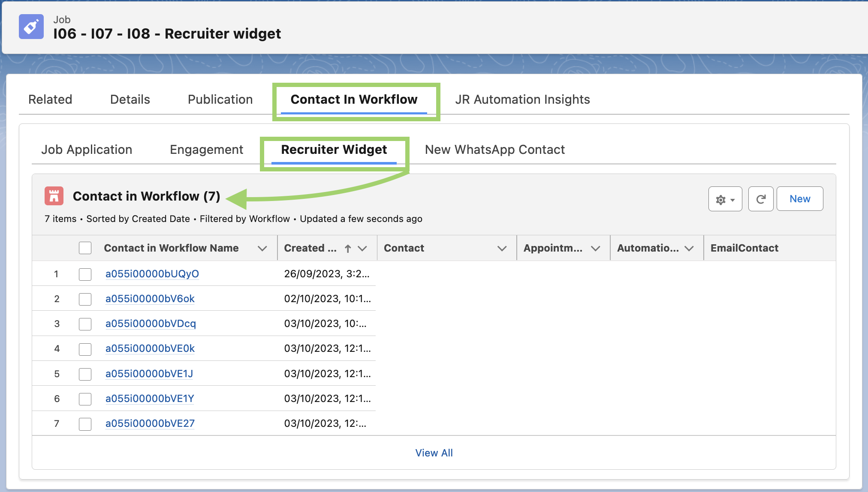Screen dimensions: 868x492
Task: Click the View All link
Action: point(434,453)
